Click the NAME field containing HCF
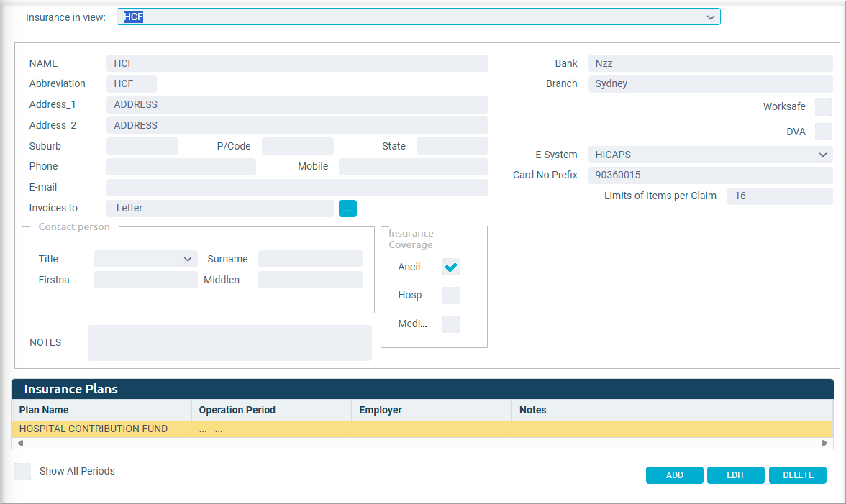846x504 pixels. (x=297, y=63)
